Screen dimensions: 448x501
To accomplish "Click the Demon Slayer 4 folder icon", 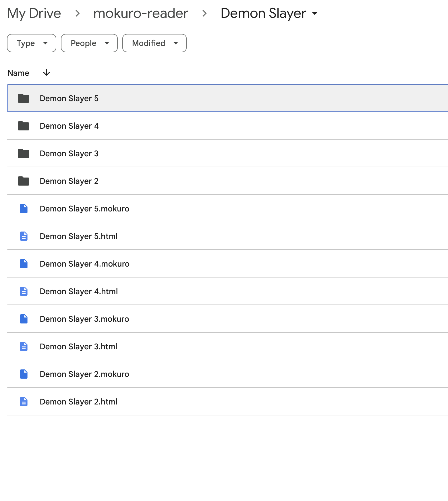I will click(24, 126).
